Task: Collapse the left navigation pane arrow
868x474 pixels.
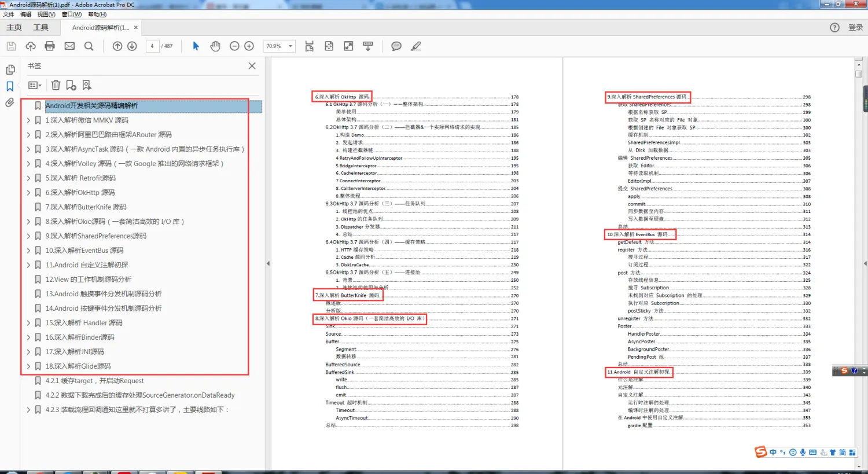Action: (268, 263)
